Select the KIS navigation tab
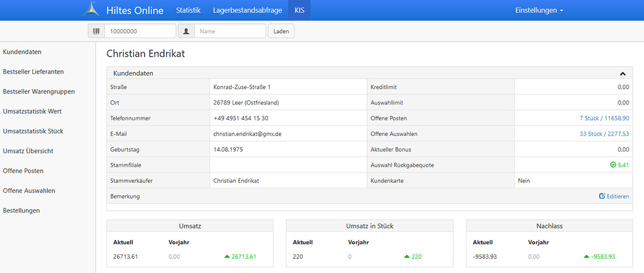The width and height of the screenshot is (644, 273). 300,10
